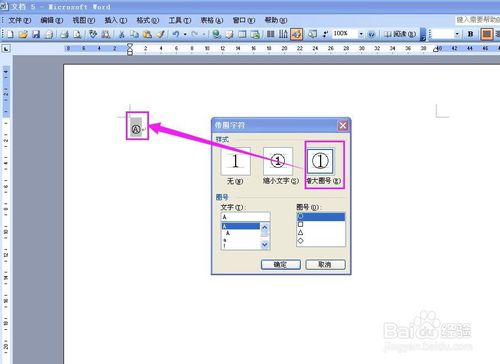Expand the undo history dropdown arrow
Screen dimensions: 500x364
pos(185,34)
